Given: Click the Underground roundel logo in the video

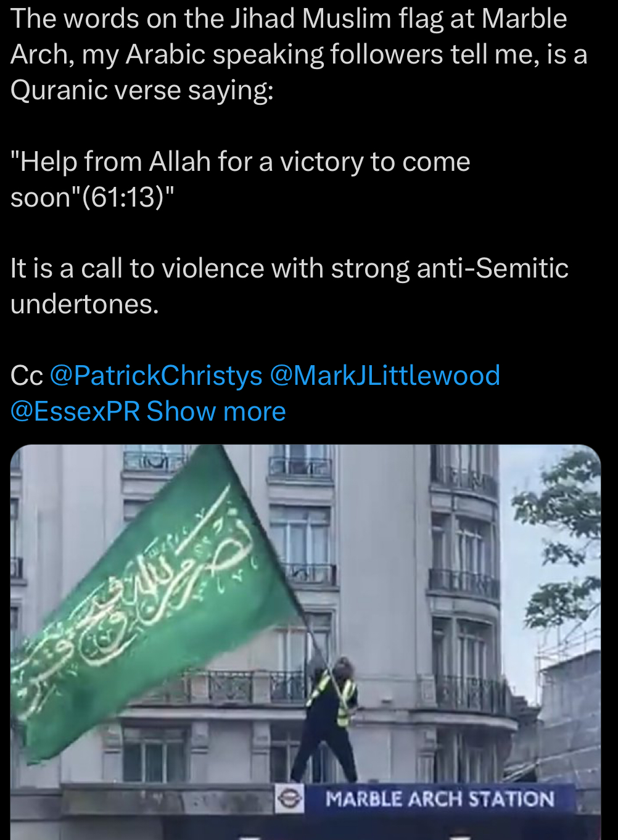Looking at the screenshot, I should (x=289, y=799).
